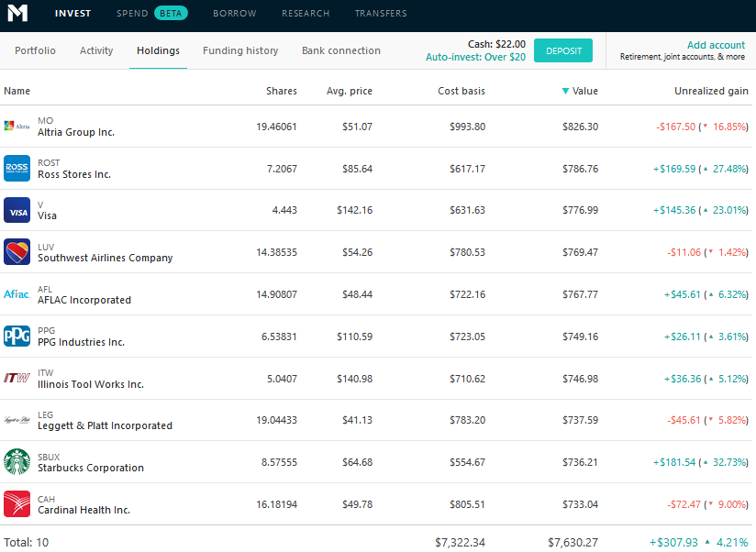The image size is (756, 552).
Task: Open the Visa holding name
Action: [48, 215]
